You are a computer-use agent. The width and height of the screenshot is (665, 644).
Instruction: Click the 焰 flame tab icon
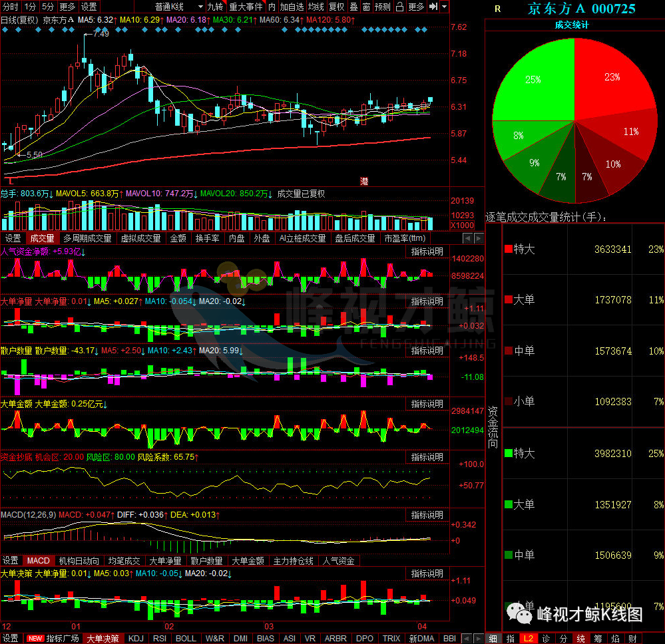tap(615, 638)
